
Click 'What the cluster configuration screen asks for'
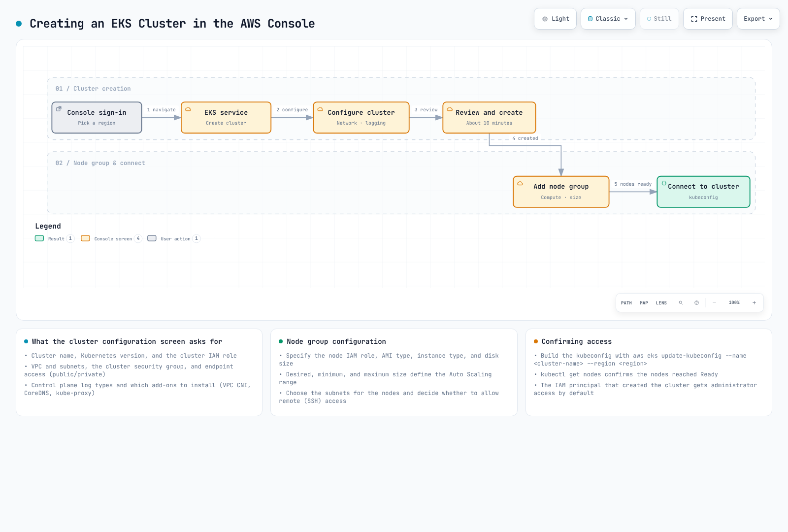(127, 341)
